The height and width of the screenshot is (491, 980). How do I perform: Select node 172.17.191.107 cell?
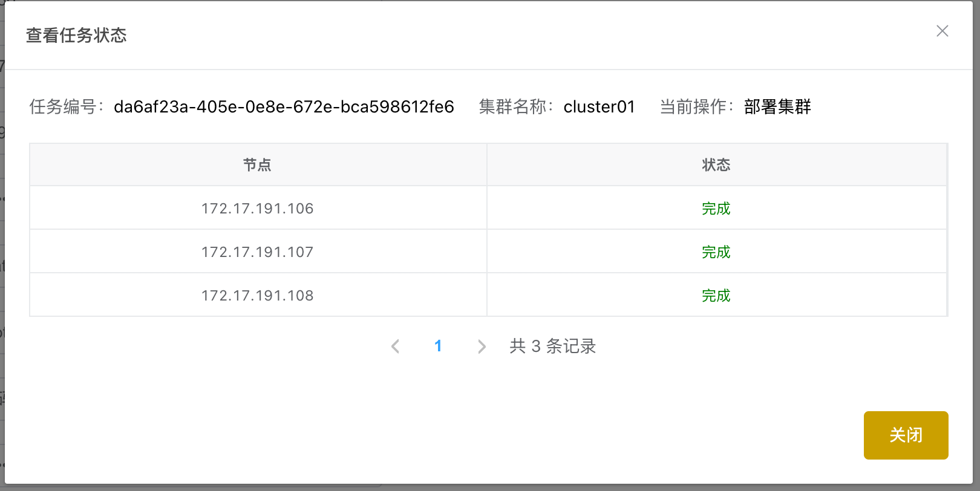(258, 252)
